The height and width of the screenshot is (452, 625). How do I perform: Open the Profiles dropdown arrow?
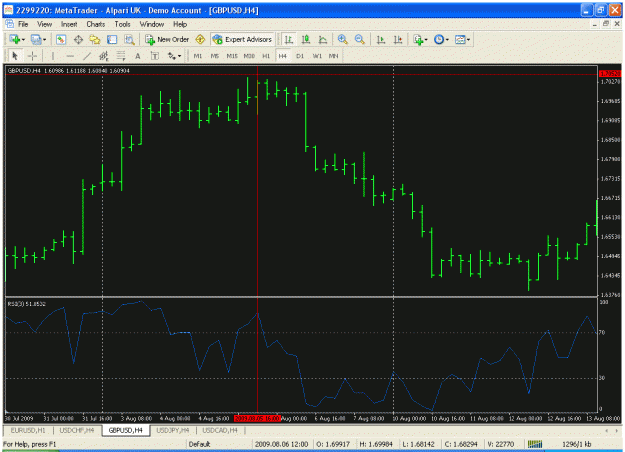(44, 39)
